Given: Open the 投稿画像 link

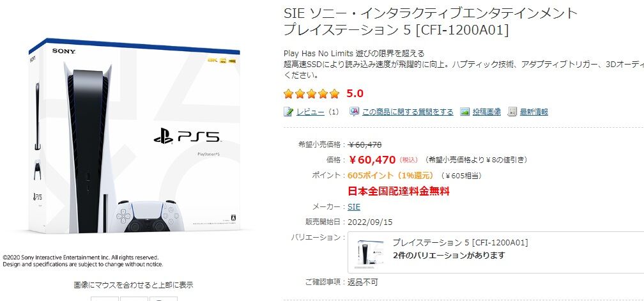Looking at the screenshot, I should tap(487, 112).
